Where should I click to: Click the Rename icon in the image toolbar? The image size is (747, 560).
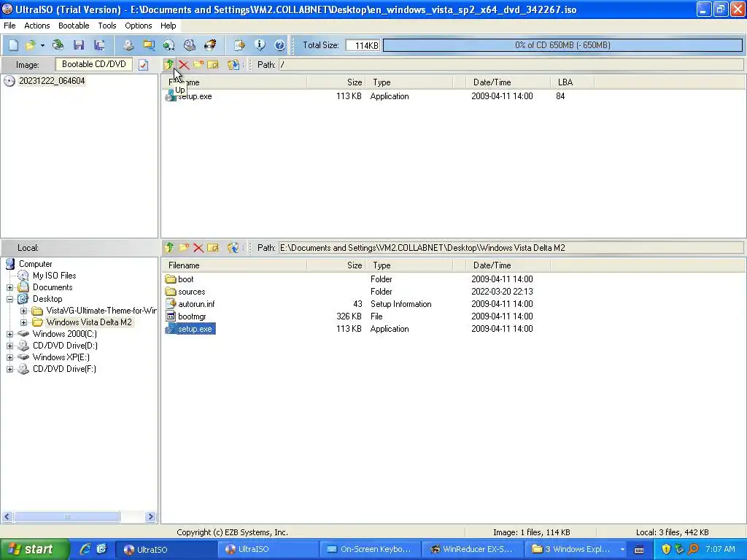point(213,64)
